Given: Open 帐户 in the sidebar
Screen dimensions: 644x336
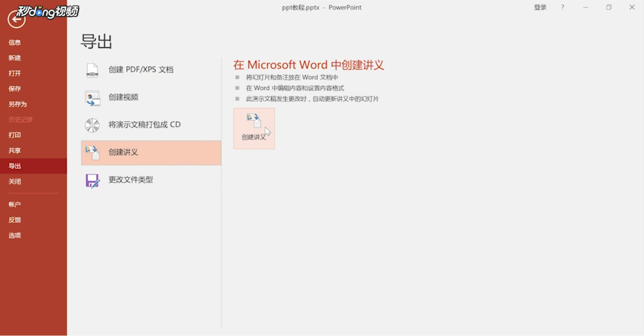Looking at the screenshot, I should (15, 204).
